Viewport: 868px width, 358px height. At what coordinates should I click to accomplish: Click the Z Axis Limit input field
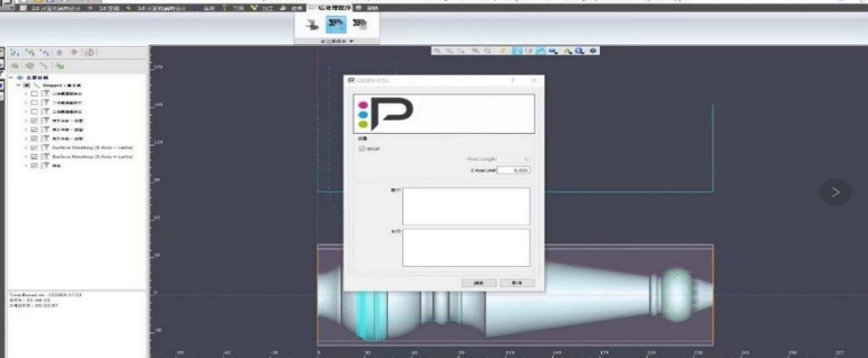[513, 170]
